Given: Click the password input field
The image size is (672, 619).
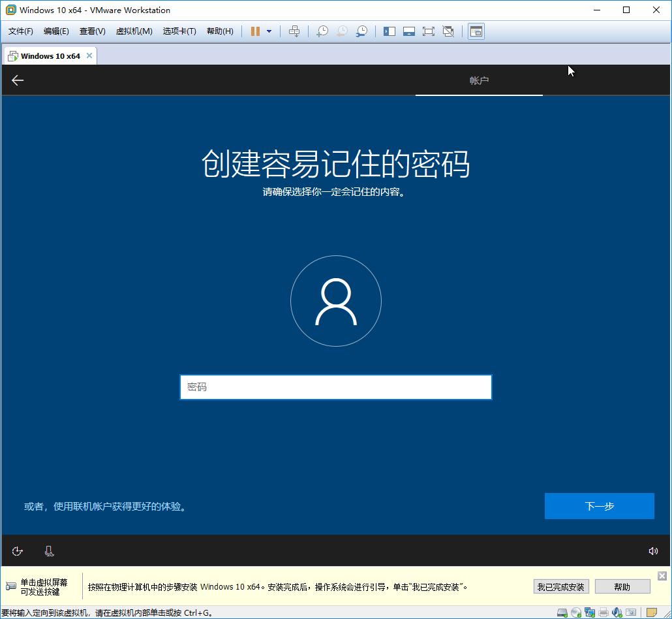Looking at the screenshot, I should (x=335, y=387).
